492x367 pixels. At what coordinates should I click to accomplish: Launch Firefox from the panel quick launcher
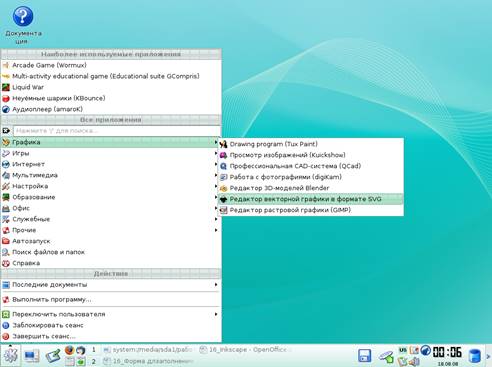69,350
